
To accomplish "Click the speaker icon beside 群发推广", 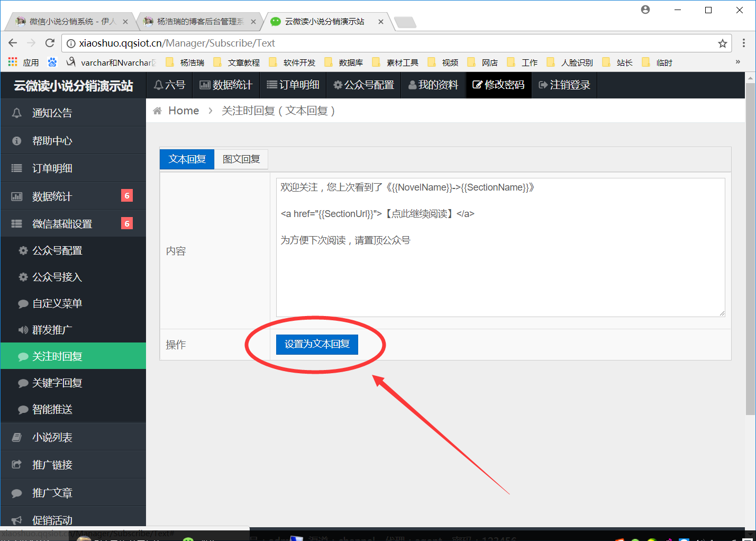I will (x=23, y=330).
